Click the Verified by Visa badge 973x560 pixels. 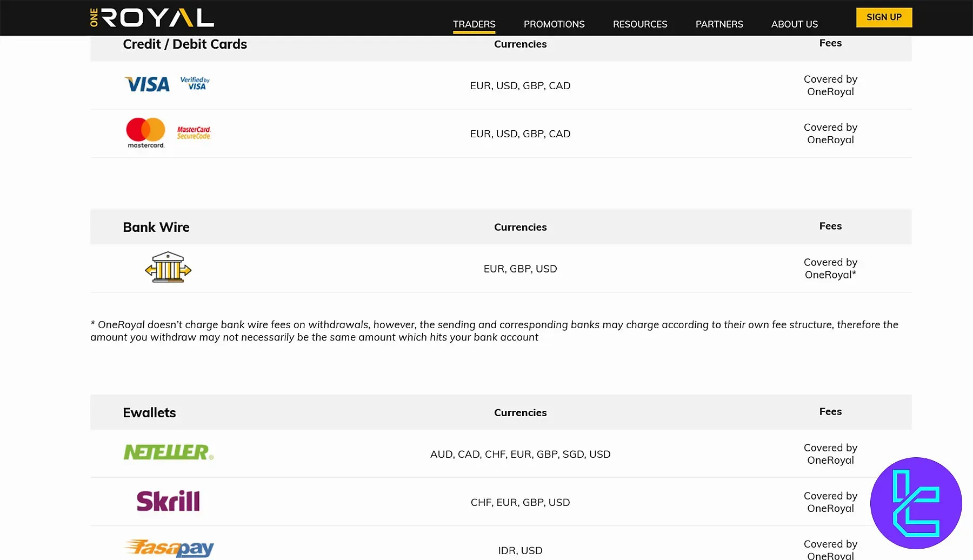click(x=195, y=83)
